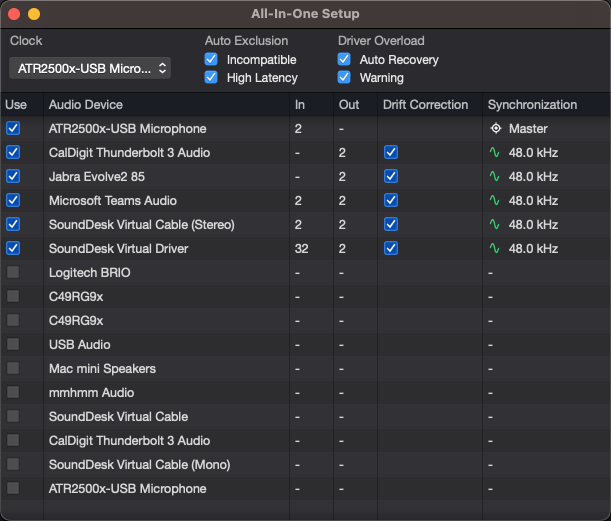Enable the SoundDesk Virtual Cable (Mono) device

[x=13, y=465]
